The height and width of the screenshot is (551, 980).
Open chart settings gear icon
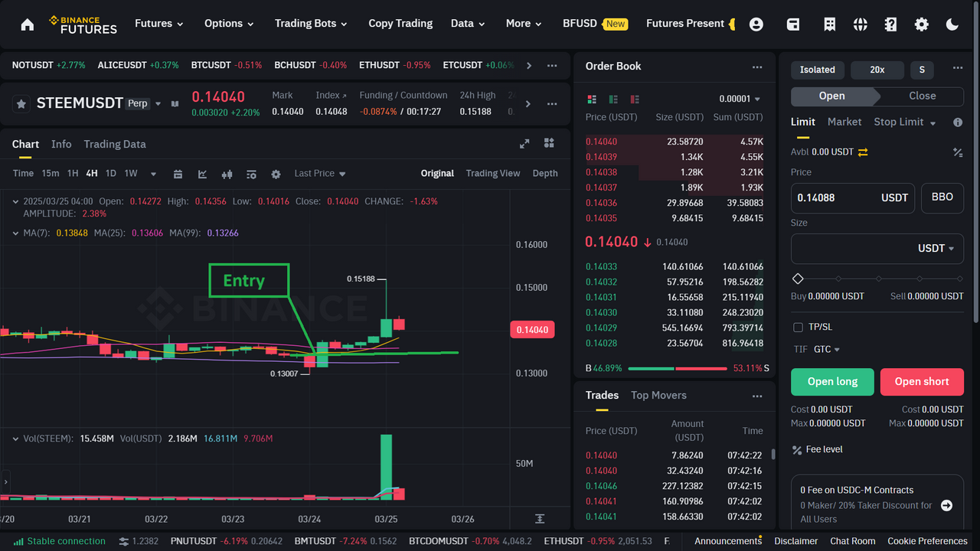click(x=276, y=174)
